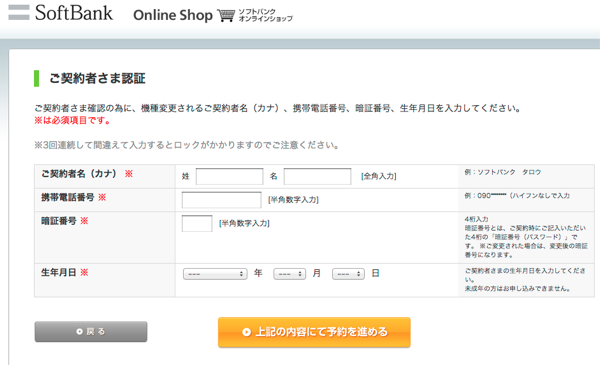600x365 pixels.
Task: Click the ご契約者さま認証 heading
Action: [97, 78]
